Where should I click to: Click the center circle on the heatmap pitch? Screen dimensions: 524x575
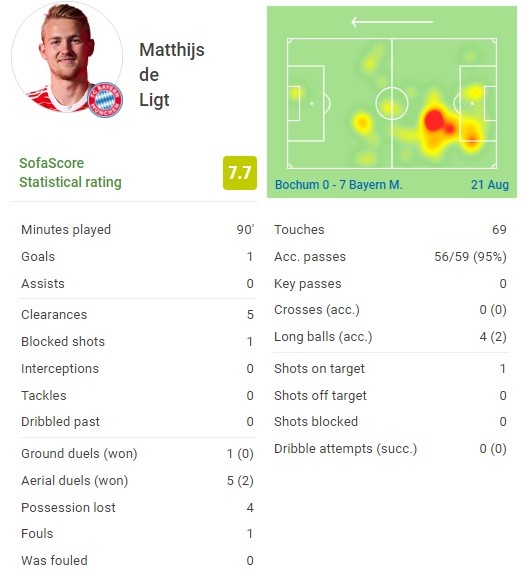[x=392, y=103]
